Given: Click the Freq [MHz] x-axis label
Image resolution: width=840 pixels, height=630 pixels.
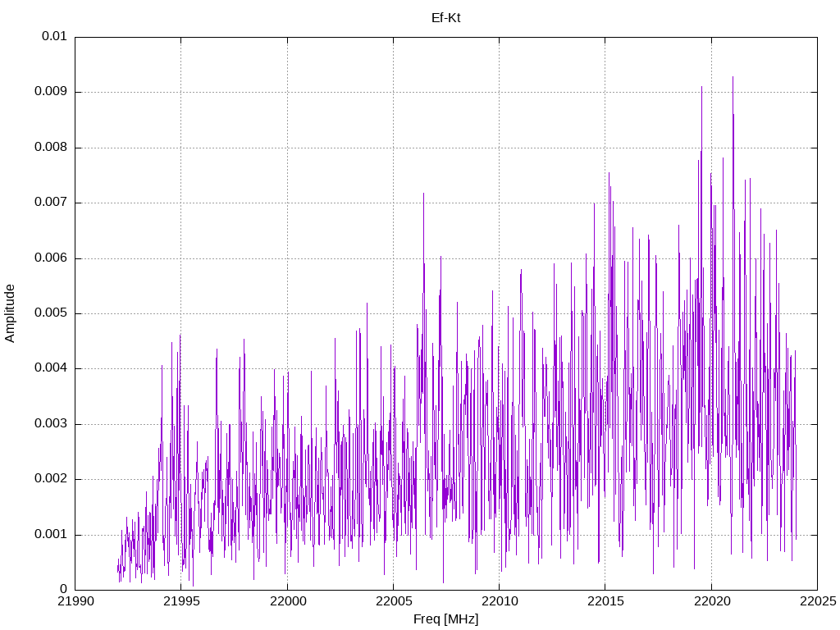Looking at the screenshot, I should pyautogui.click(x=445, y=619).
